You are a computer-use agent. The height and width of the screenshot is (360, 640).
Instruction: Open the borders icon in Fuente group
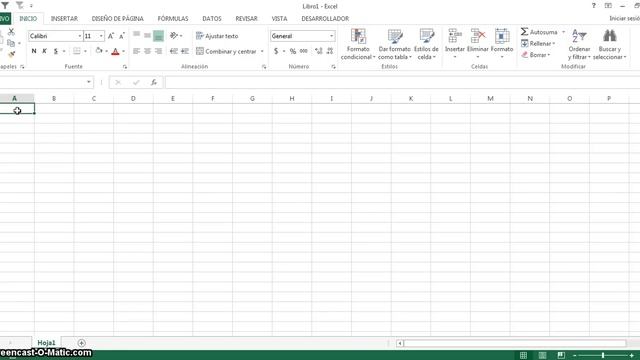[77, 51]
